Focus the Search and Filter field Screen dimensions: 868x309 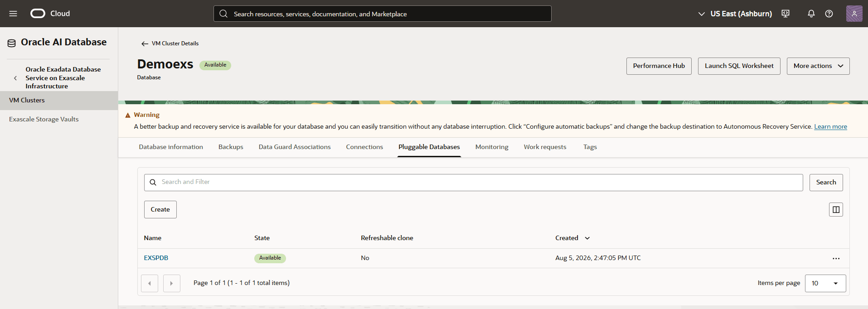[474, 183]
